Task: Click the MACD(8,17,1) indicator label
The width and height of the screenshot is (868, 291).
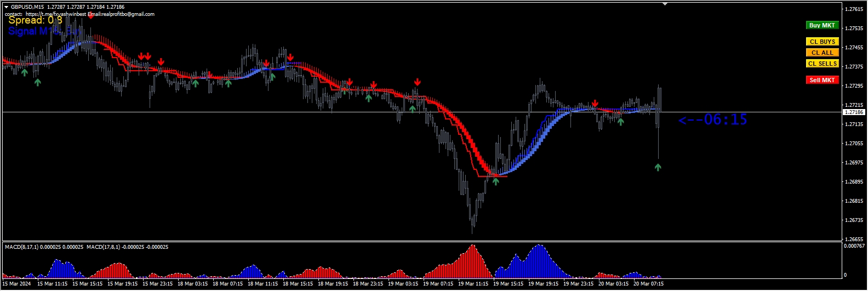Action: click(x=44, y=247)
